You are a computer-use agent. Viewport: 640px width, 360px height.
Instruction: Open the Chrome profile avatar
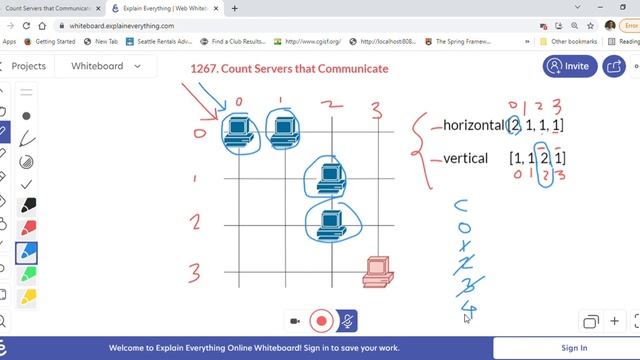(610, 26)
